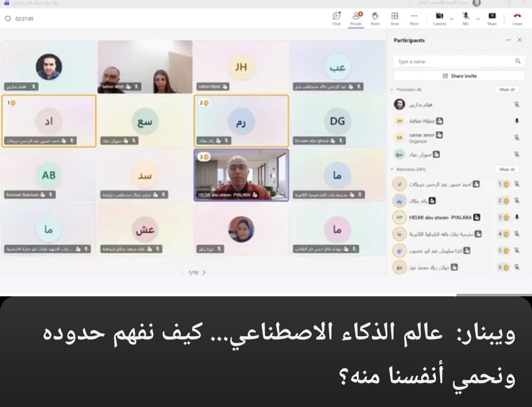Image resolution: width=532 pixels, height=407 pixels.
Task: Open the Chat panel
Action: [x=336, y=18]
